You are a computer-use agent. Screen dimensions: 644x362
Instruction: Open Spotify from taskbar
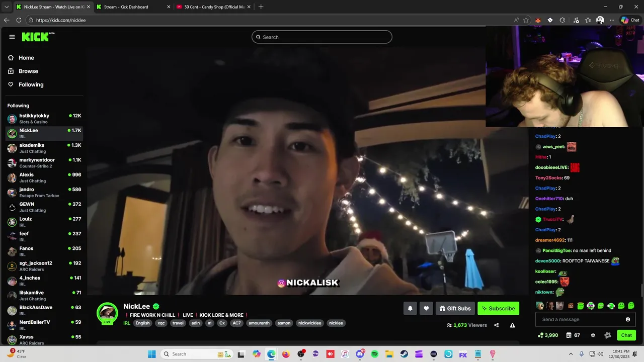(x=374, y=354)
